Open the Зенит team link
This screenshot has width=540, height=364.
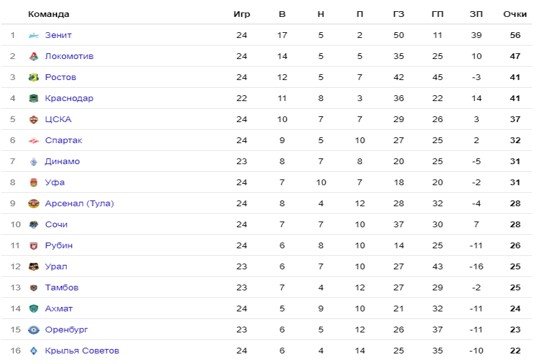pos(58,35)
